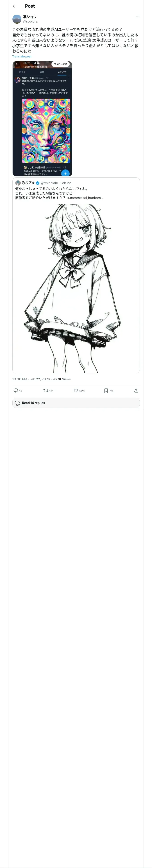Open 裏ショウ profile avatar
Image resolution: width=152 pixels, height=868 pixels.
[17, 19]
